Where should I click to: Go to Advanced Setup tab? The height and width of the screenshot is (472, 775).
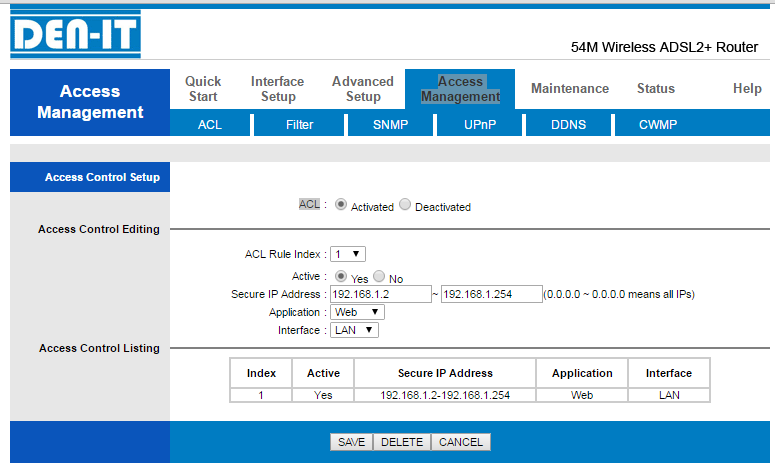coord(363,89)
